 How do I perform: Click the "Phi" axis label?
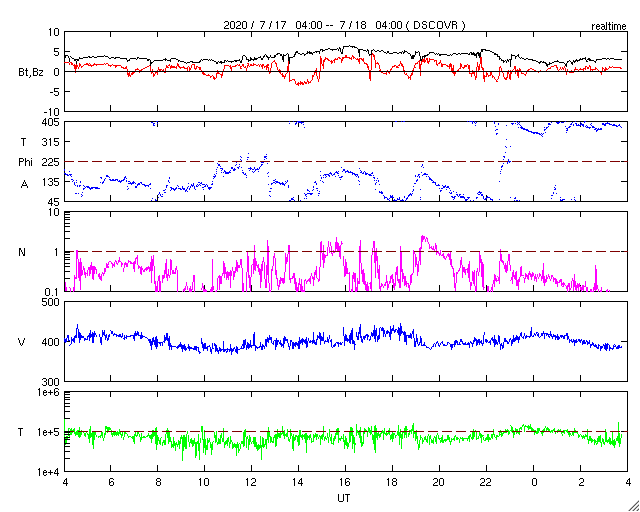25,162
